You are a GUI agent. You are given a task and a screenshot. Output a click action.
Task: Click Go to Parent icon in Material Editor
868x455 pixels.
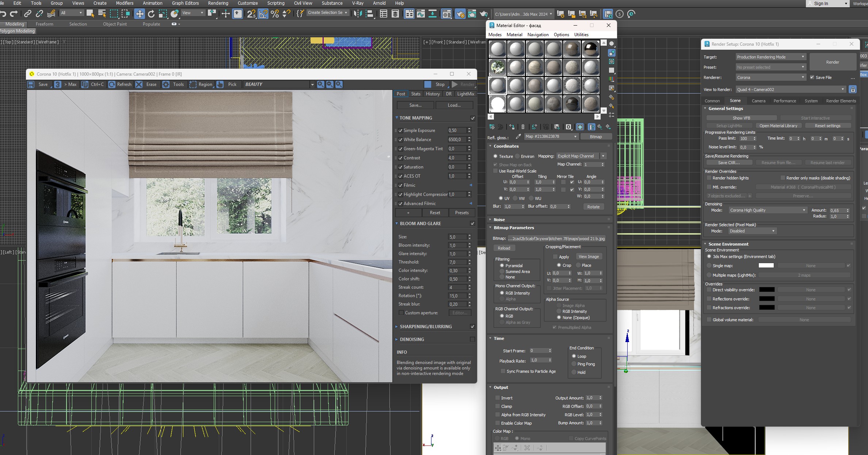600,127
